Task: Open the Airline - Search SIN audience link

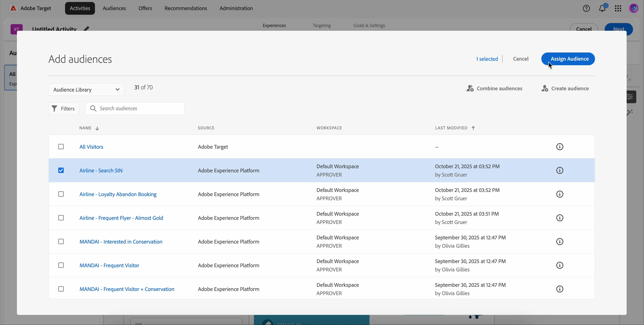Action: click(x=101, y=170)
